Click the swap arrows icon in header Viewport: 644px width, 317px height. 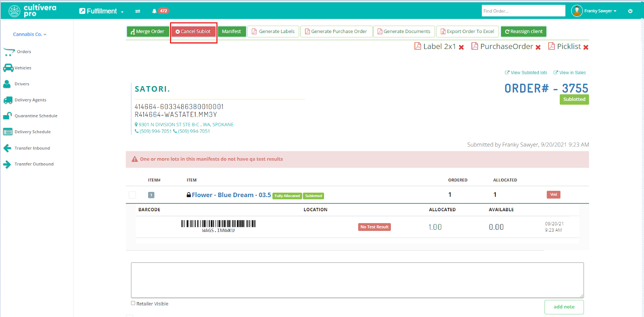tap(138, 11)
